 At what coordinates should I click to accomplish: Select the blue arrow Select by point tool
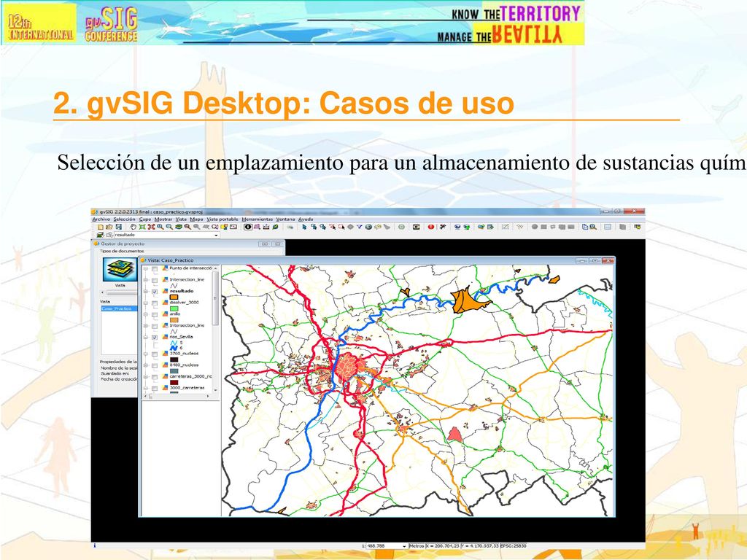tap(304, 227)
